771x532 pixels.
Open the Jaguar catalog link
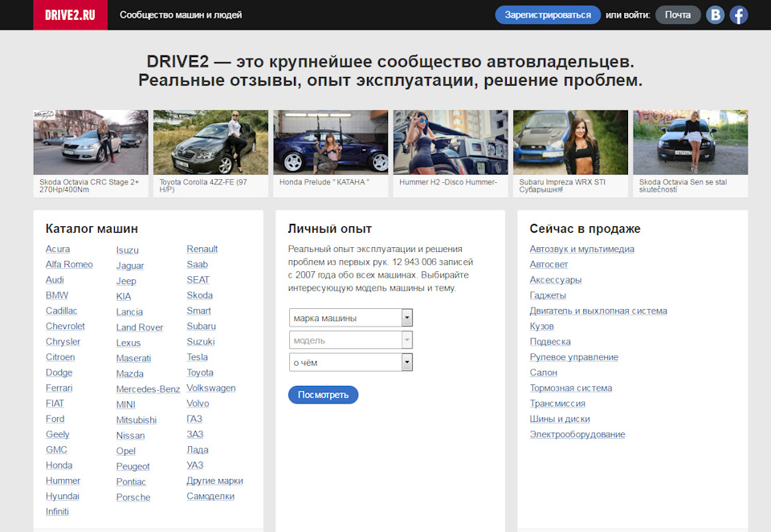130,266
